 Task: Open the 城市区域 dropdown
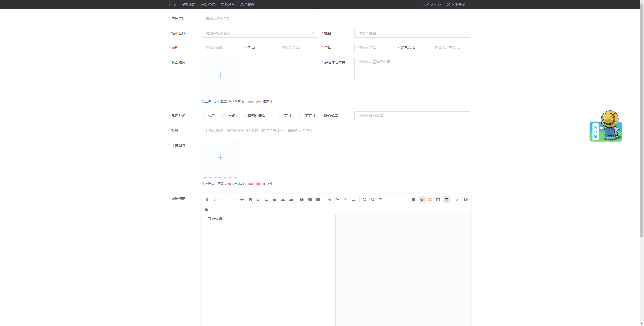tap(260, 33)
